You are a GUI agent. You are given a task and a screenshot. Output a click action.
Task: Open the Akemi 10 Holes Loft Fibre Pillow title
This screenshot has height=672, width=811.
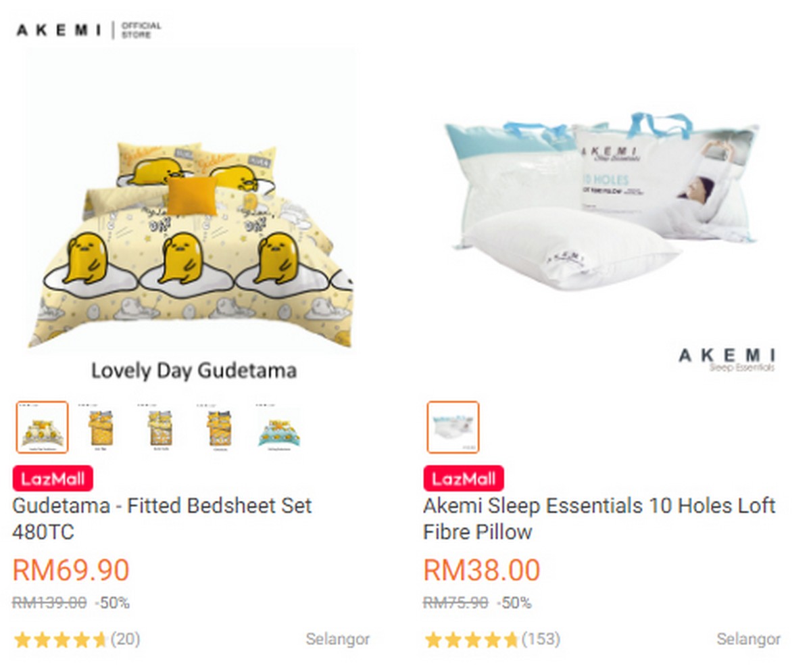pos(599,519)
